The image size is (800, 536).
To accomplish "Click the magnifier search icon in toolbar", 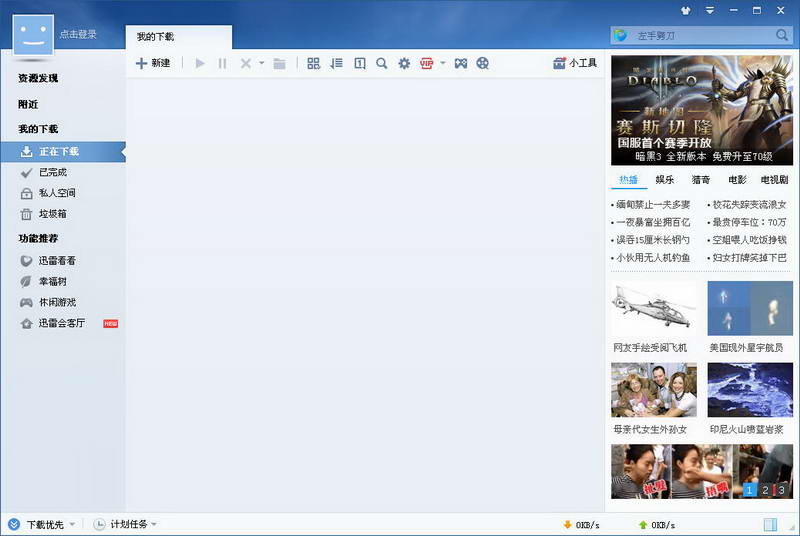I will click(382, 63).
